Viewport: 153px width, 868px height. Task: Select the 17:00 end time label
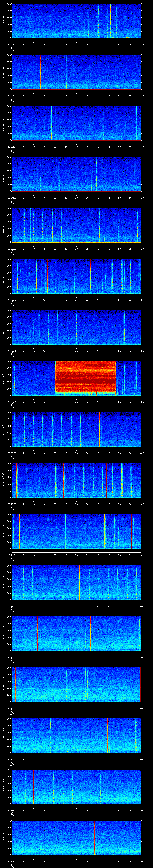(x=141, y=810)
